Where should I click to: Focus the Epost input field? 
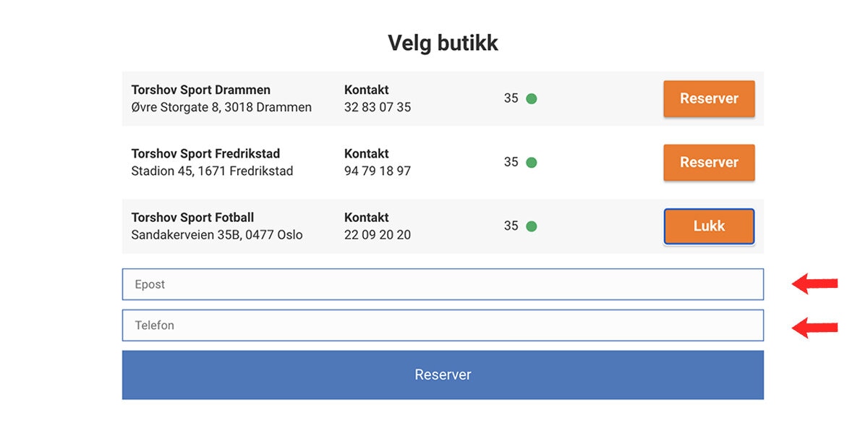click(x=443, y=284)
